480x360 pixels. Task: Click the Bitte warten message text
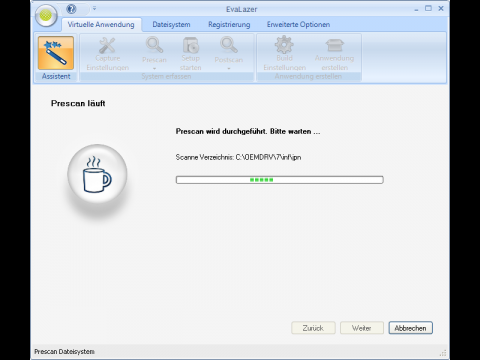[x=248, y=131]
